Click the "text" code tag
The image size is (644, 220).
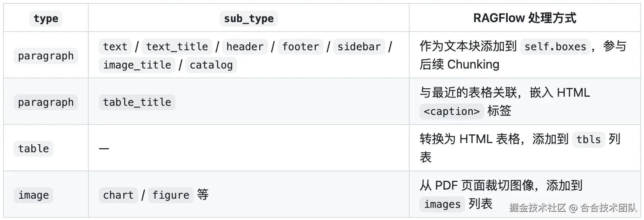[115, 47]
